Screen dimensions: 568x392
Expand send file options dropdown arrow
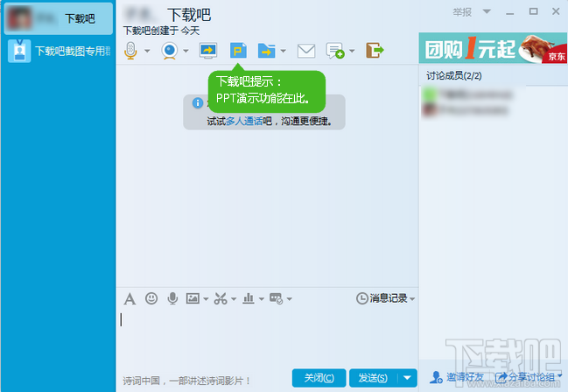point(284,51)
